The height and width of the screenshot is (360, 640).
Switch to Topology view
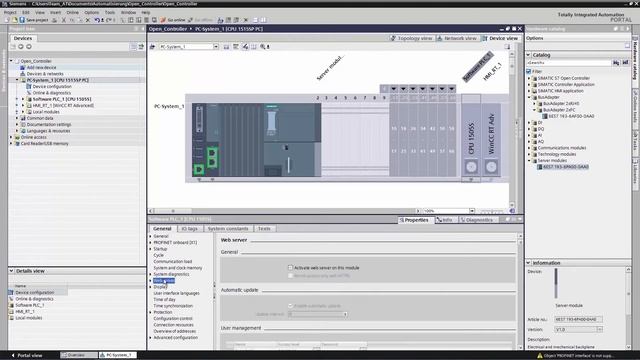411,38
